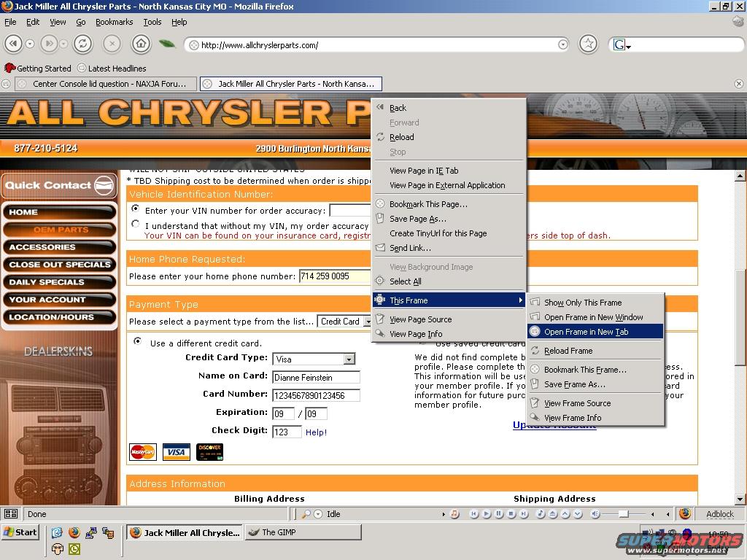Expand the address bar URL history dropdown
The height and width of the screenshot is (560, 747).
pos(562,44)
